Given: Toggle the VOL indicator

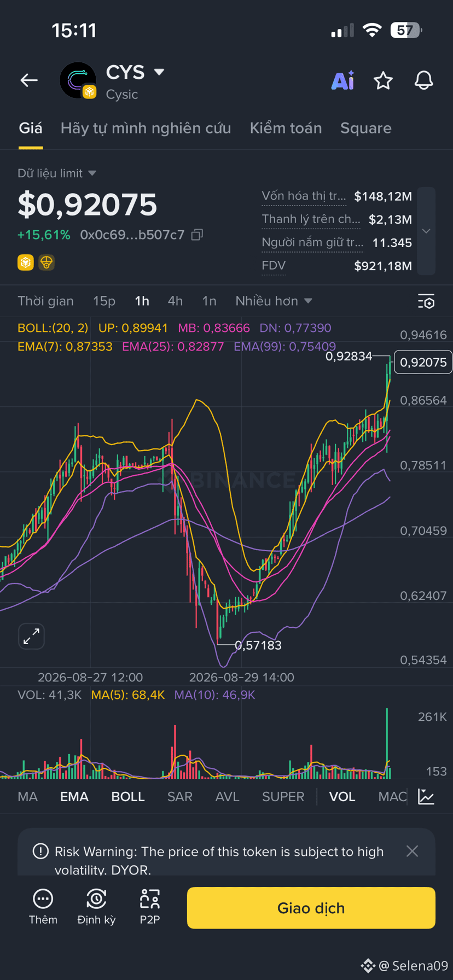Looking at the screenshot, I should [x=342, y=797].
